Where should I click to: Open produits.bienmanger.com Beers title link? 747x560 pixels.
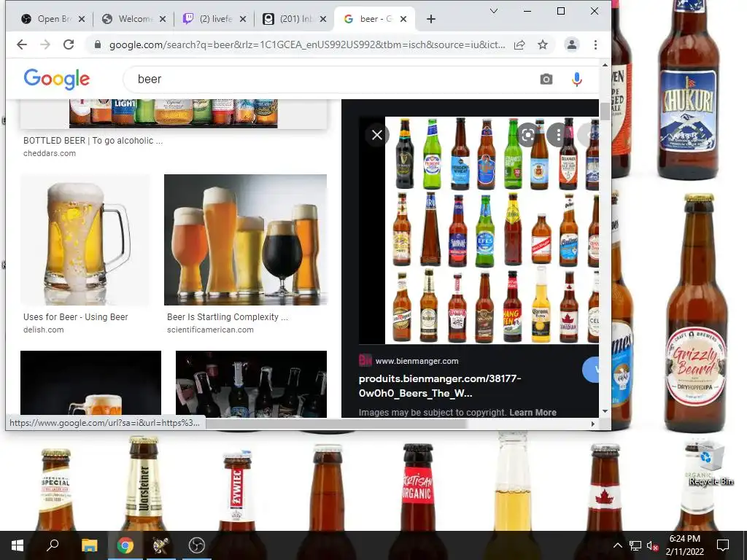(440, 386)
